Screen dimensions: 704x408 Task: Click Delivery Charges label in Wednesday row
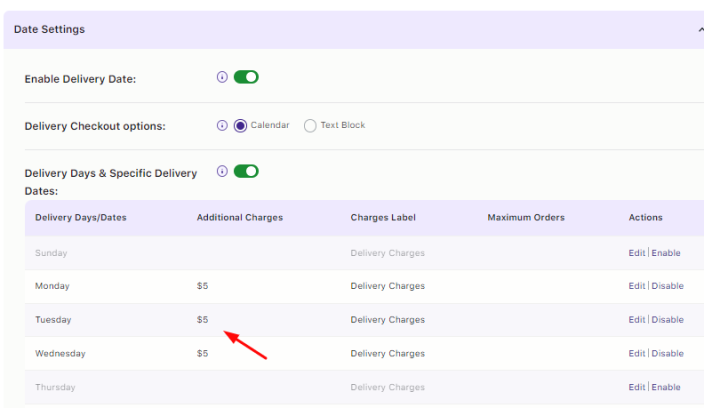pyautogui.click(x=387, y=353)
